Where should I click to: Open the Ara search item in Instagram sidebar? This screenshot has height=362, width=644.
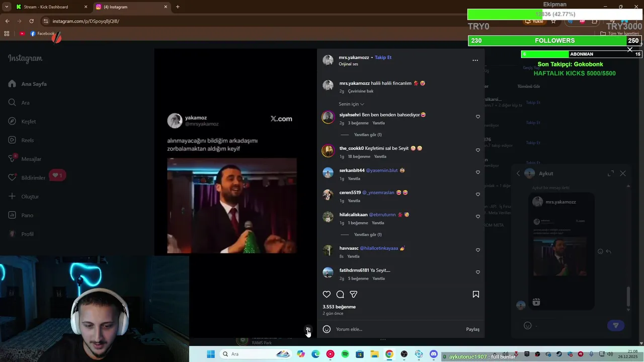point(19,103)
